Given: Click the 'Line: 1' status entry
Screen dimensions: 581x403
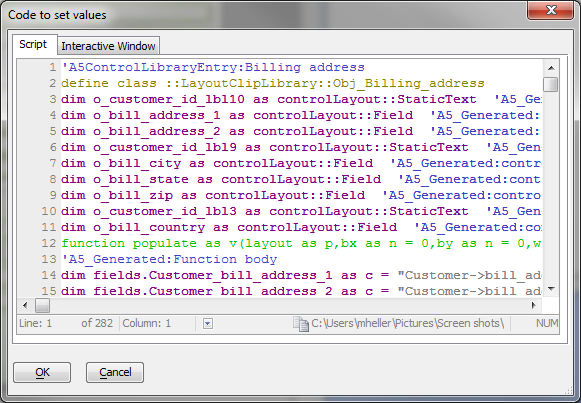Looking at the screenshot, I should (36, 323).
